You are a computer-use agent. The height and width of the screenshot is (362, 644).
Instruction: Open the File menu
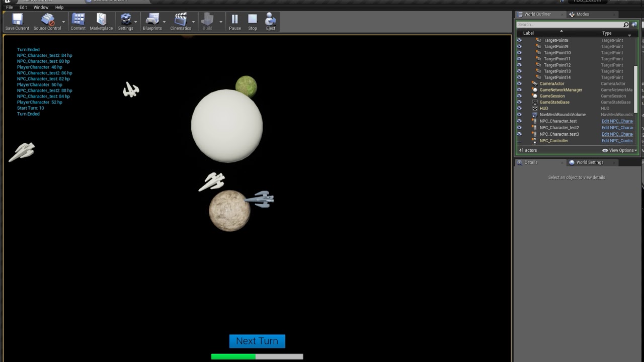point(10,8)
